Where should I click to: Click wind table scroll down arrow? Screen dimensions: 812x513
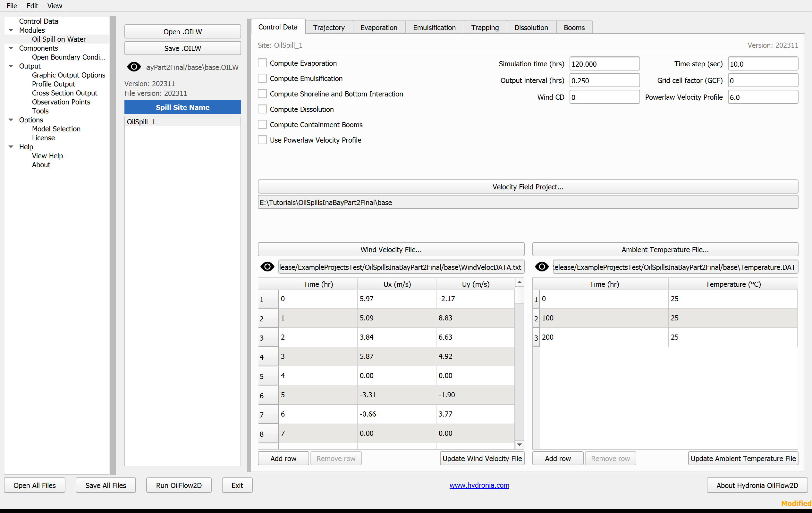coord(520,445)
